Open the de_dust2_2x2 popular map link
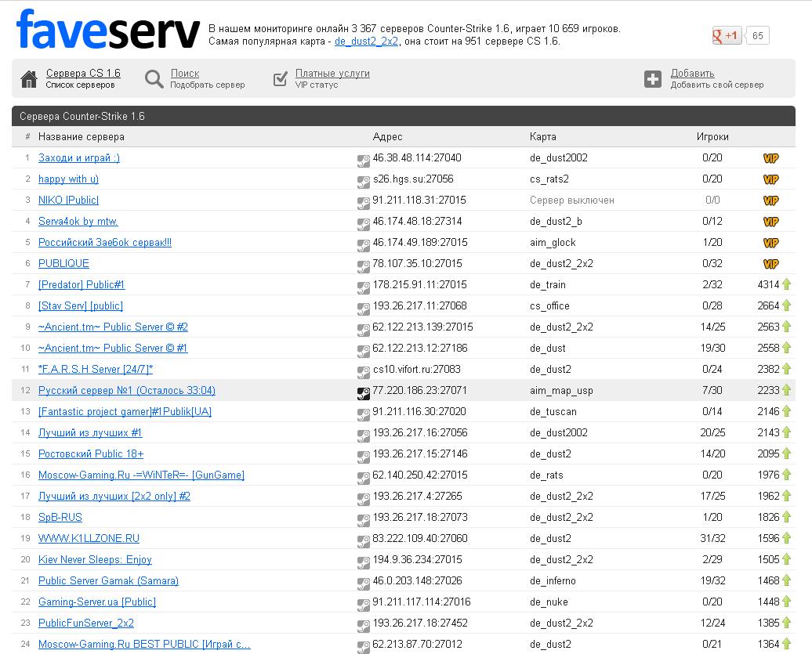Image resolution: width=812 pixels, height=654 pixels. tap(366, 42)
